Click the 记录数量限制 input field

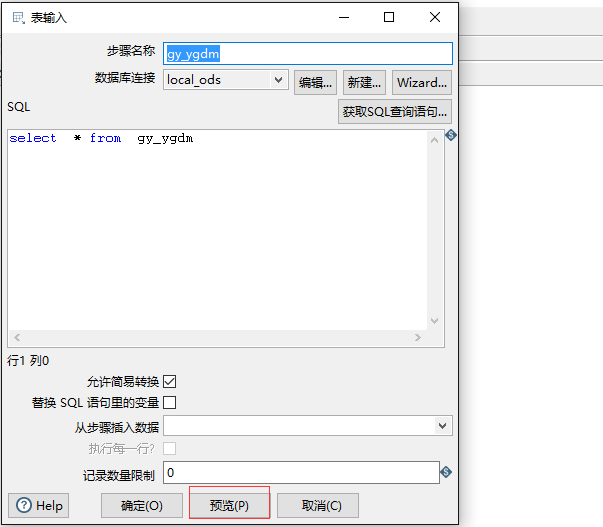(x=301, y=473)
